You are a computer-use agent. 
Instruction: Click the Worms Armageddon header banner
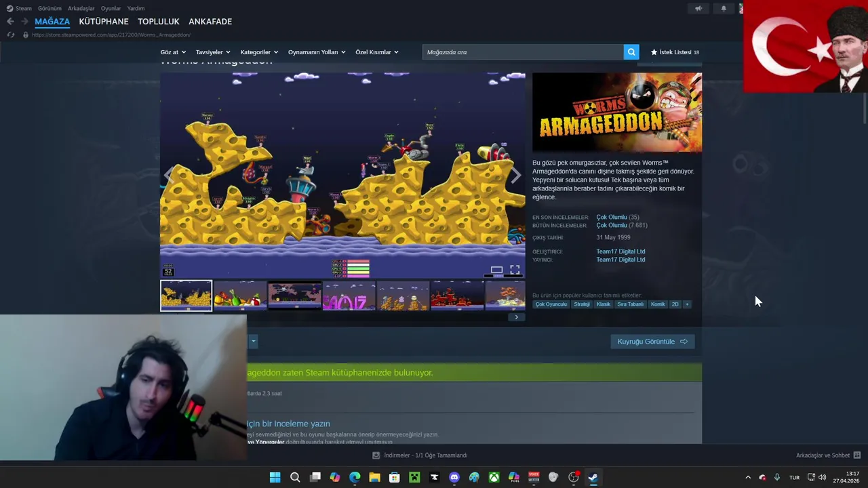[x=617, y=113]
